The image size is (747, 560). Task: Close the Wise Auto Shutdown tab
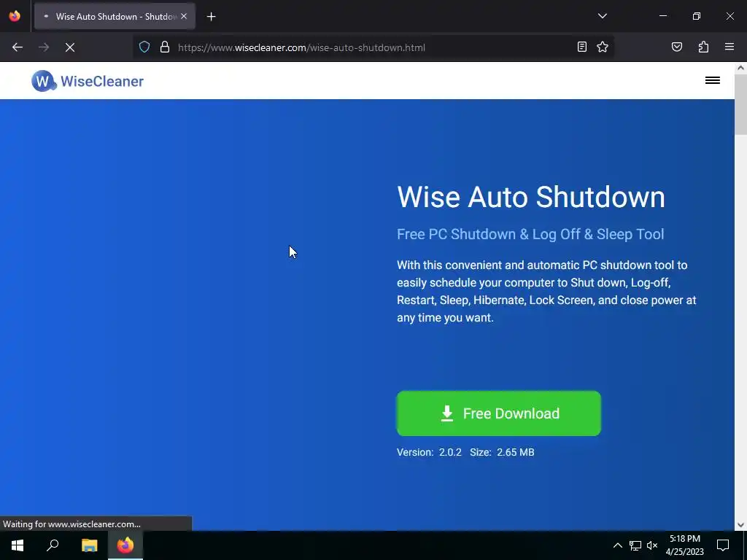pyautogui.click(x=184, y=16)
